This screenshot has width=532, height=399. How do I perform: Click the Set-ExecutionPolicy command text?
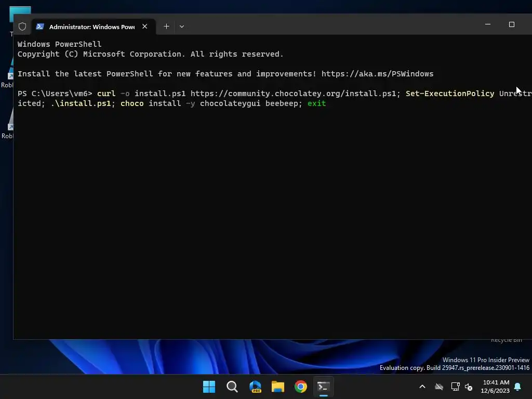(450, 94)
